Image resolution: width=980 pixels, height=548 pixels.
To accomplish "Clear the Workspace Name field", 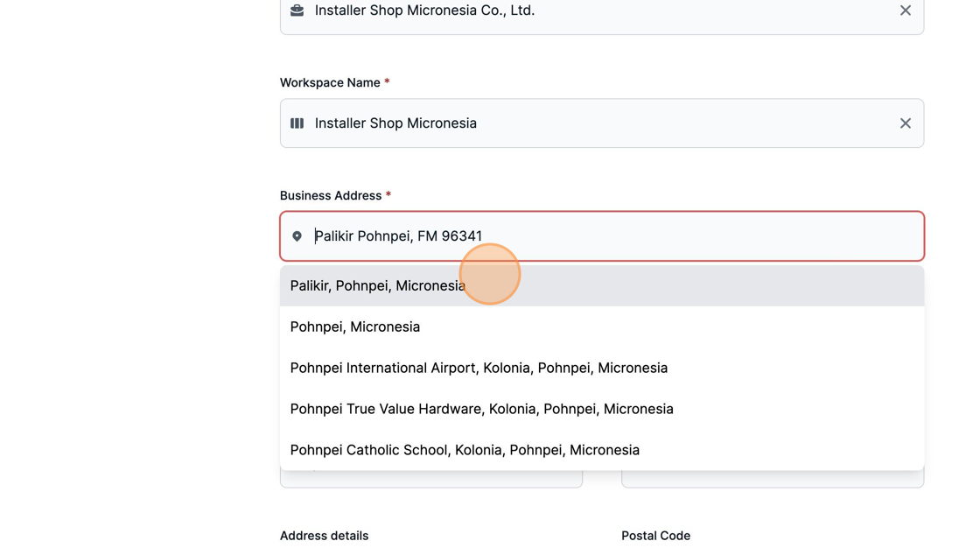I will (905, 123).
